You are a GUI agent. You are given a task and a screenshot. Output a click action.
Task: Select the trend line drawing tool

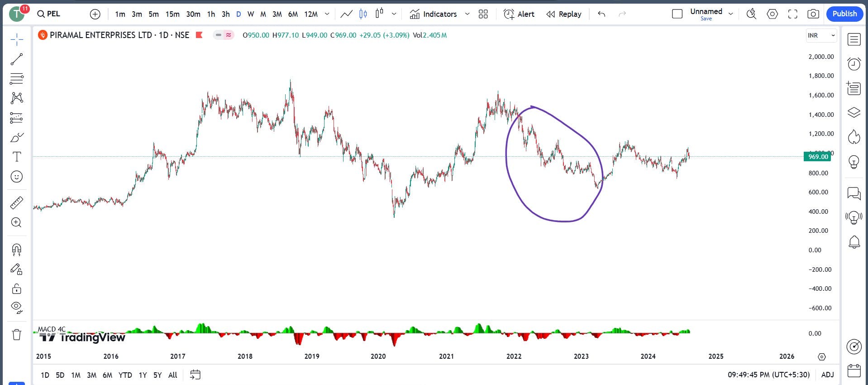click(17, 59)
